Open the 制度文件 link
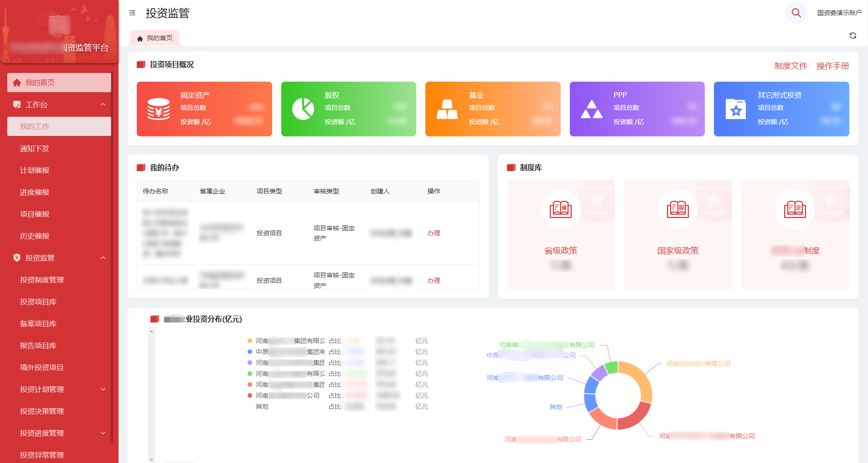 (x=790, y=66)
